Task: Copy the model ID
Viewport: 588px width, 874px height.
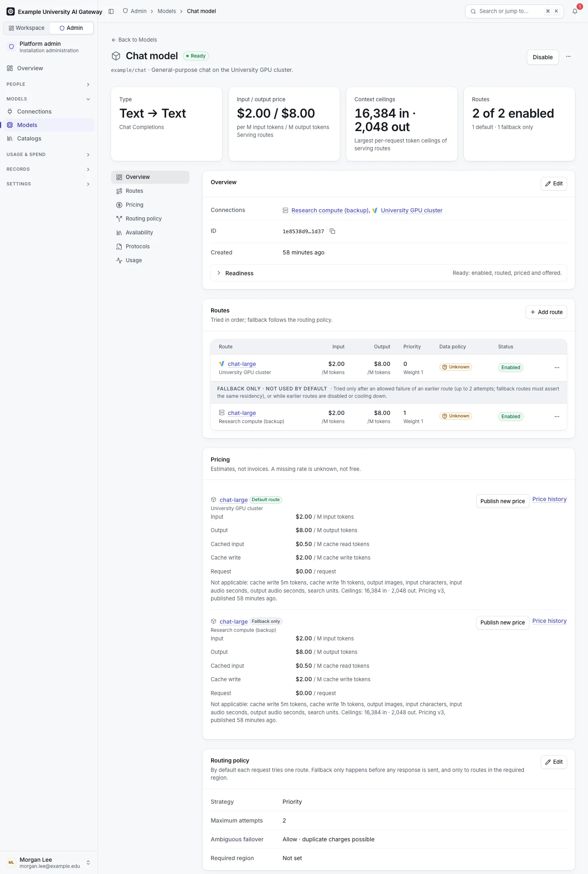Action: [332, 231]
